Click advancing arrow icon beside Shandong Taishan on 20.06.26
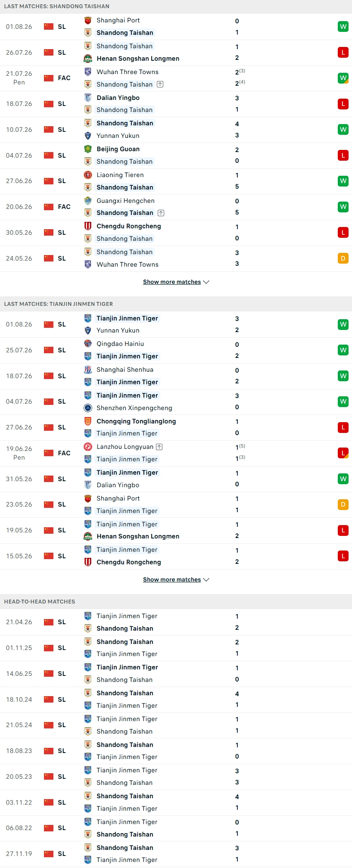The image size is (352, 868). (161, 213)
